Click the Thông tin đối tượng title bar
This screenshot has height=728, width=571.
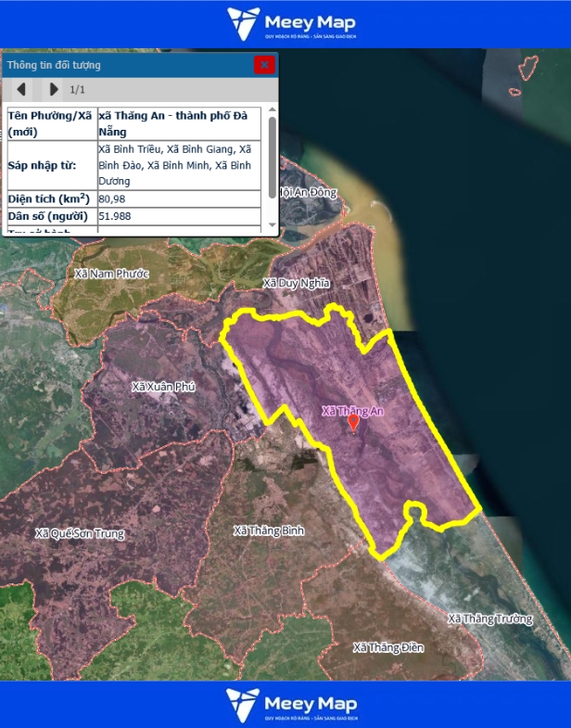pos(121,65)
